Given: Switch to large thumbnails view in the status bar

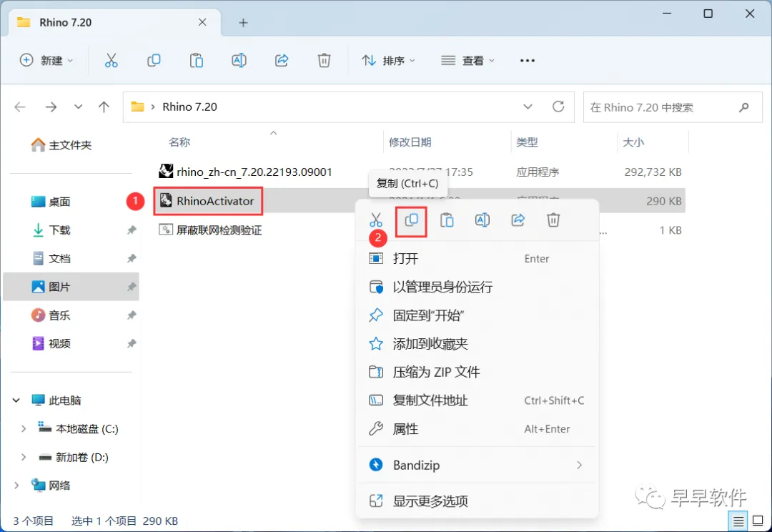Looking at the screenshot, I should point(758,521).
